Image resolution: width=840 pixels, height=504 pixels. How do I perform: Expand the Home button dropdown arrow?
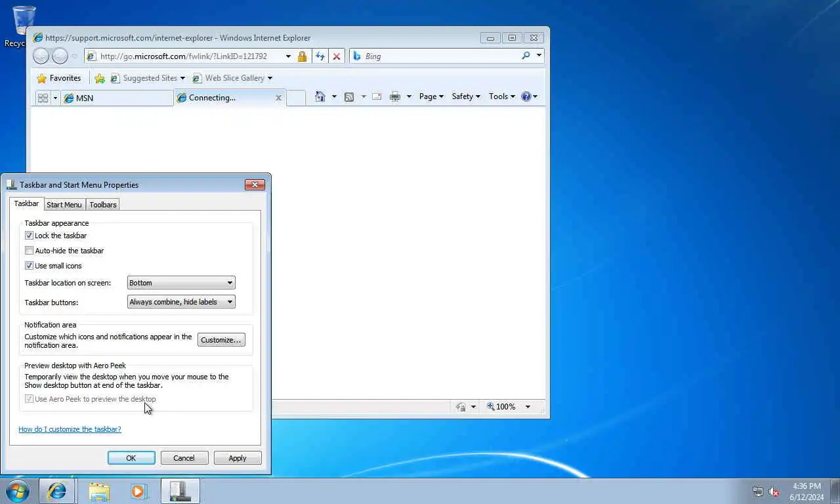(x=334, y=96)
